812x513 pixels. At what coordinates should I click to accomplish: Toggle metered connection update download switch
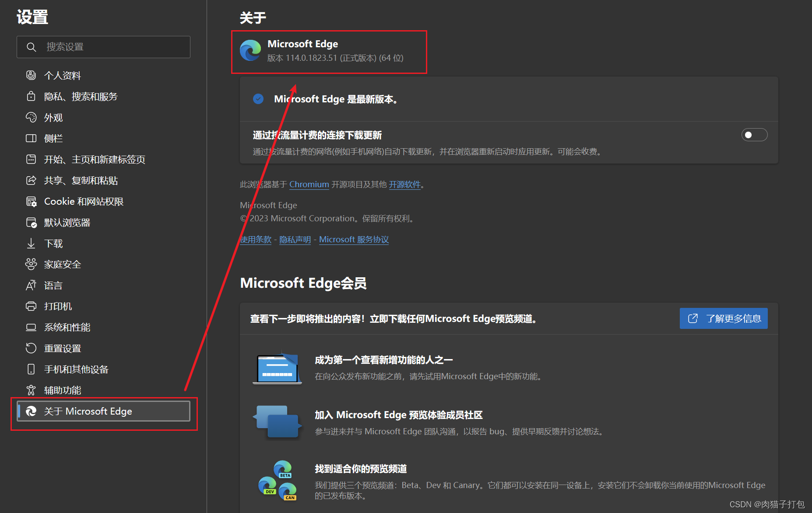tap(754, 135)
